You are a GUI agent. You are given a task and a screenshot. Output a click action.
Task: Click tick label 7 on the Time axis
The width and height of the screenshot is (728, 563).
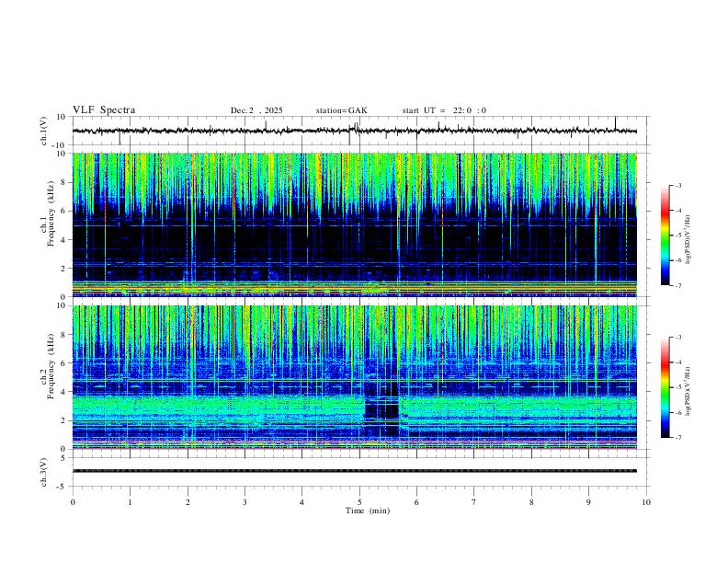pyautogui.click(x=474, y=502)
